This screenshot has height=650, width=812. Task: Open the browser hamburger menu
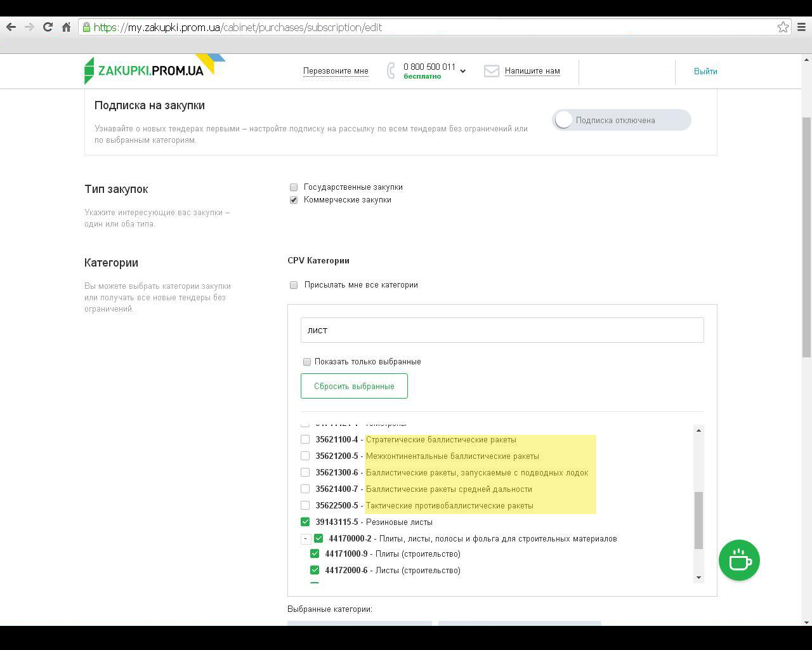pyautogui.click(x=801, y=27)
